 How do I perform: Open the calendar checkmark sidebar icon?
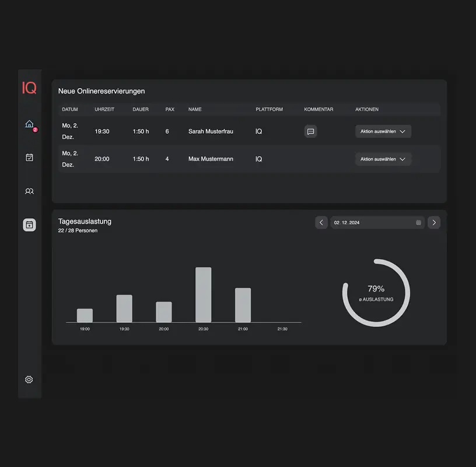pyautogui.click(x=29, y=157)
